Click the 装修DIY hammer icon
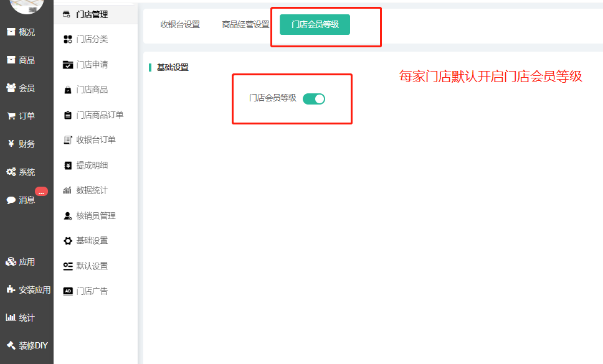Image resolution: width=603 pixels, height=364 pixels. (11, 345)
